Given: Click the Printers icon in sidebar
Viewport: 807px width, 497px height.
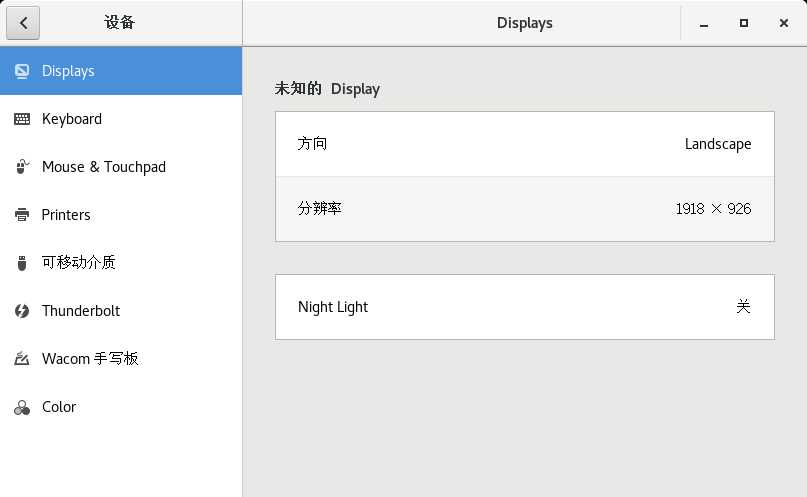Looking at the screenshot, I should 22,215.
